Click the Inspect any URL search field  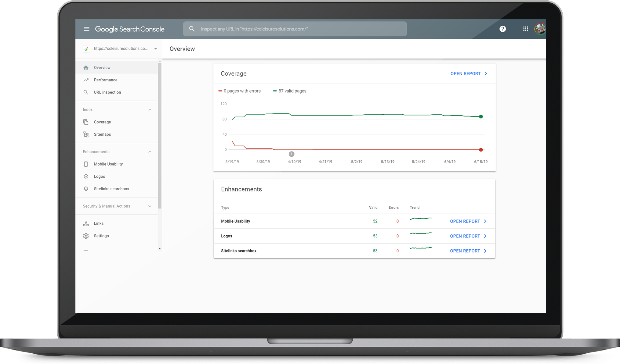[x=295, y=29]
